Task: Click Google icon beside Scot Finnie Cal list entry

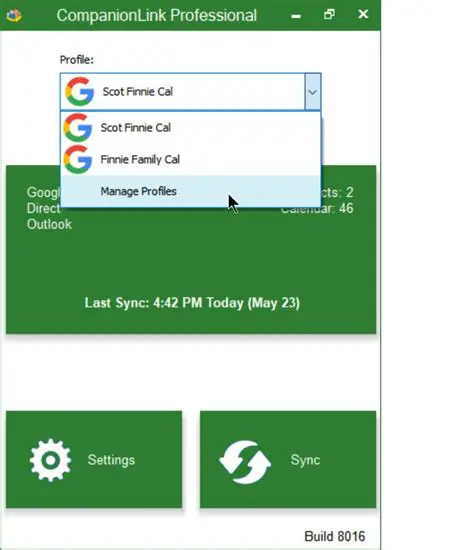Action: click(78, 128)
